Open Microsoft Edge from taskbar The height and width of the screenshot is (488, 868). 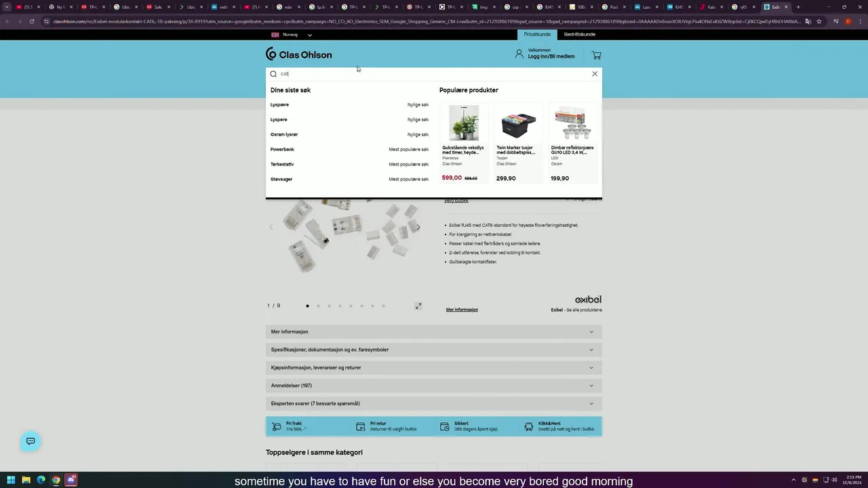(41, 480)
